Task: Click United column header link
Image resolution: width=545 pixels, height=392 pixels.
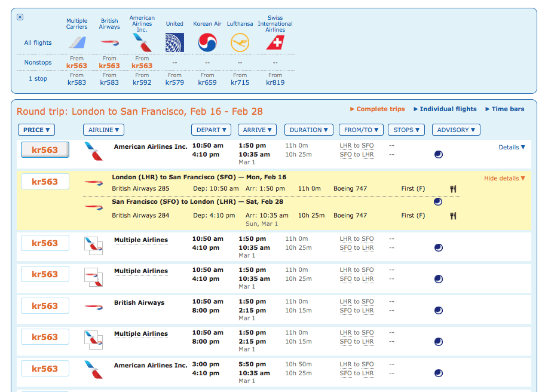Action: coord(174,24)
